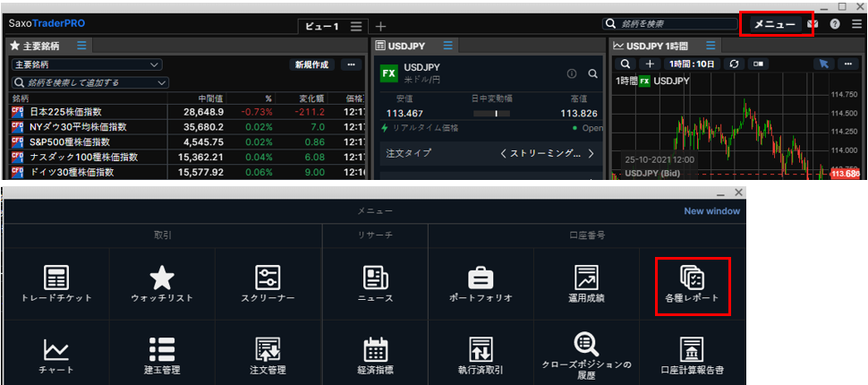Viewport: 868px width, 385px height.
Task: Open the chart panel menu icon
Action: (711, 46)
